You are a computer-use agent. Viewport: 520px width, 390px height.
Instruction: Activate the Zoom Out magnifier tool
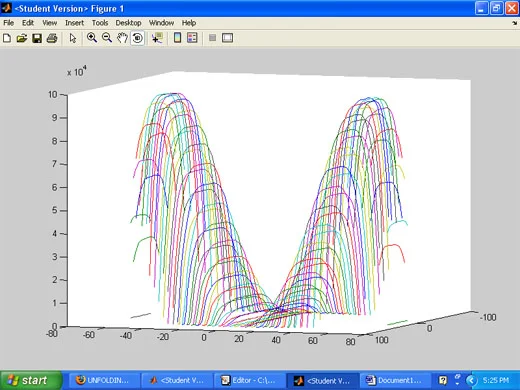point(107,38)
